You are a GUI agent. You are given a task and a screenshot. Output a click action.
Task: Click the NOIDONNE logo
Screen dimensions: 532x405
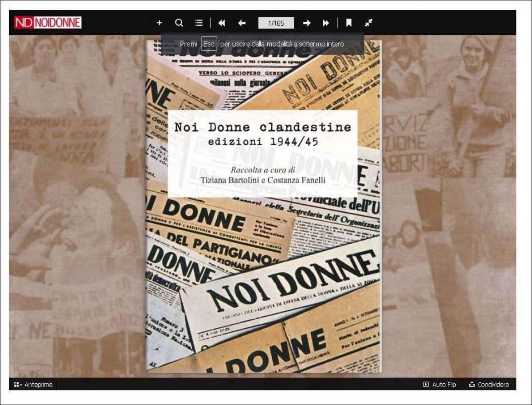point(48,23)
